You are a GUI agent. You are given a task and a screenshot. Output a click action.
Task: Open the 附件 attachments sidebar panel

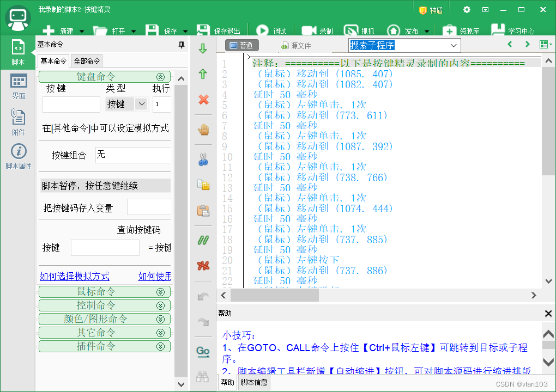(x=19, y=122)
